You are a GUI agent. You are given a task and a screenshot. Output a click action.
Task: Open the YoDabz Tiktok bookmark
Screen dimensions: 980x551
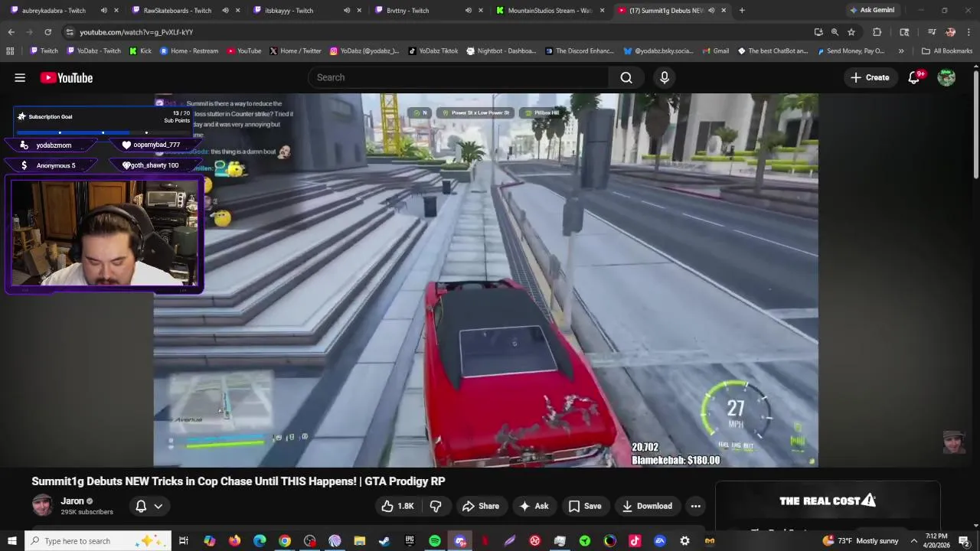pyautogui.click(x=433, y=51)
